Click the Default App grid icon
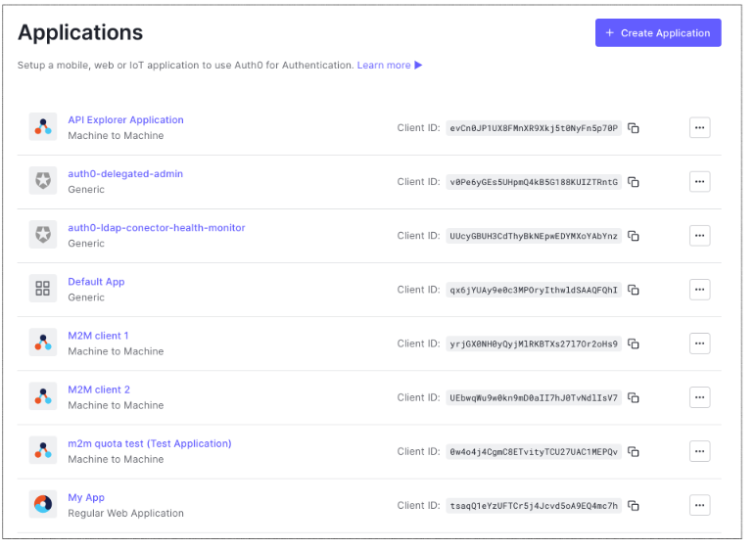The image size is (756, 549). click(43, 289)
